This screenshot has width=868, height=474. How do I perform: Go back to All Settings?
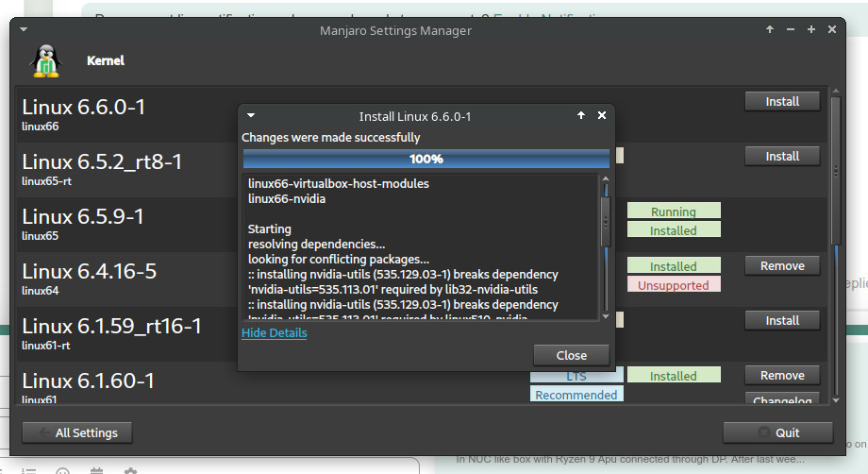click(77, 432)
